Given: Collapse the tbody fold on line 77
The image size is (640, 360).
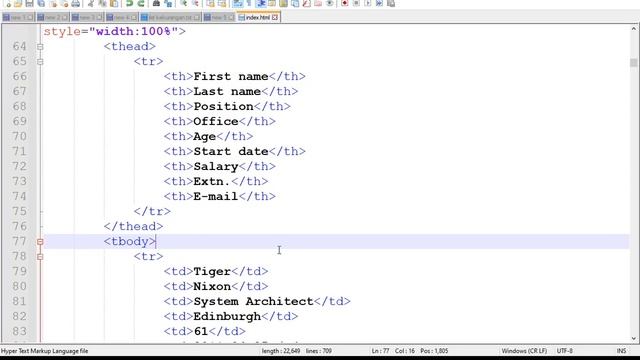Looking at the screenshot, I should pos(40,242).
